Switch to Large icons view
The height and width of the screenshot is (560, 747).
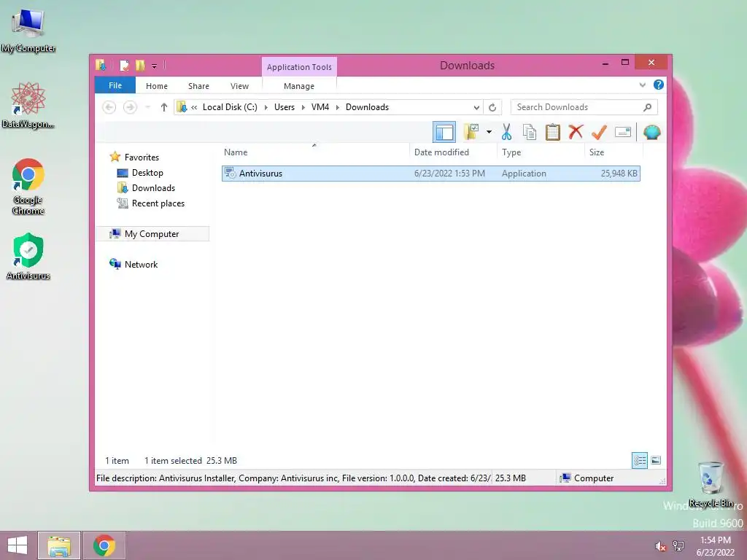[x=656, y=461]
